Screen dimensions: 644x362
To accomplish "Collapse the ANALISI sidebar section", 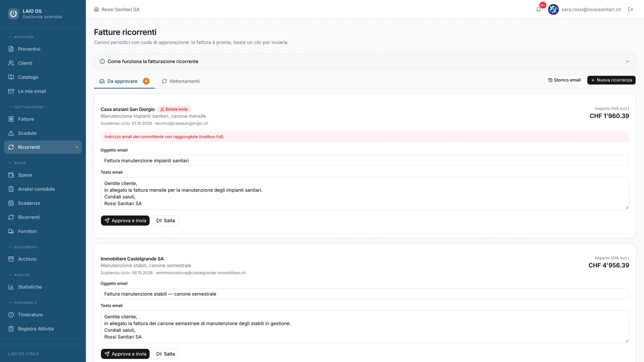I will (19, 275).
